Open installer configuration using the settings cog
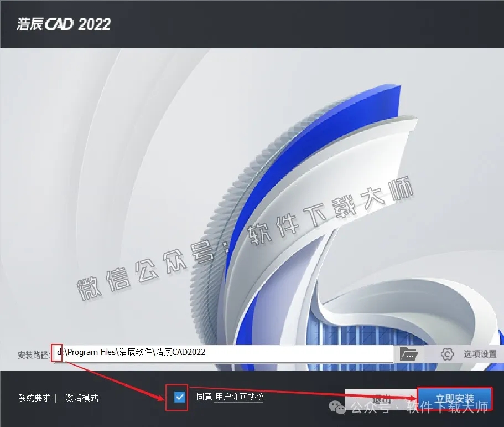Screen dimensions: 504x427 click(x=446, y=354)
